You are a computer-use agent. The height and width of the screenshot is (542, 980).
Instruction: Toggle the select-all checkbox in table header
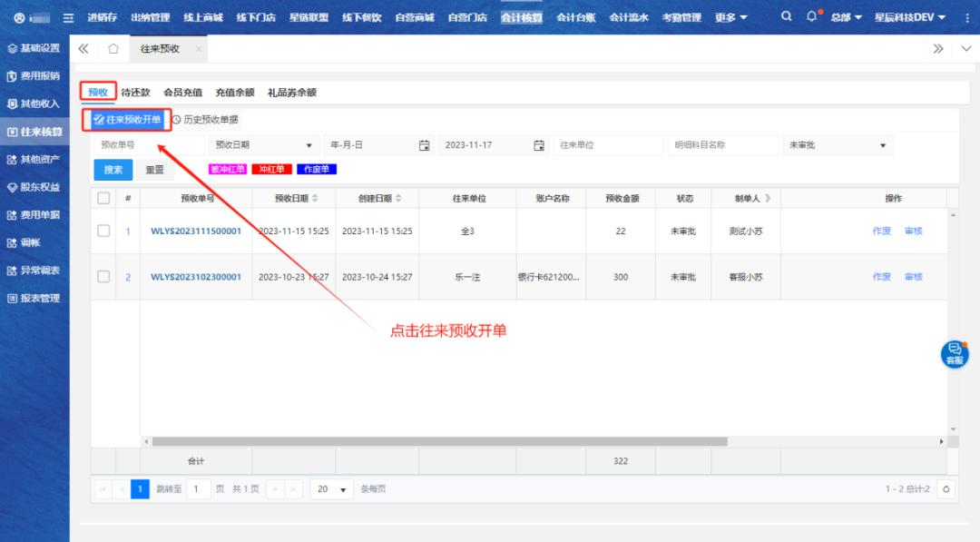pos(103,198)
